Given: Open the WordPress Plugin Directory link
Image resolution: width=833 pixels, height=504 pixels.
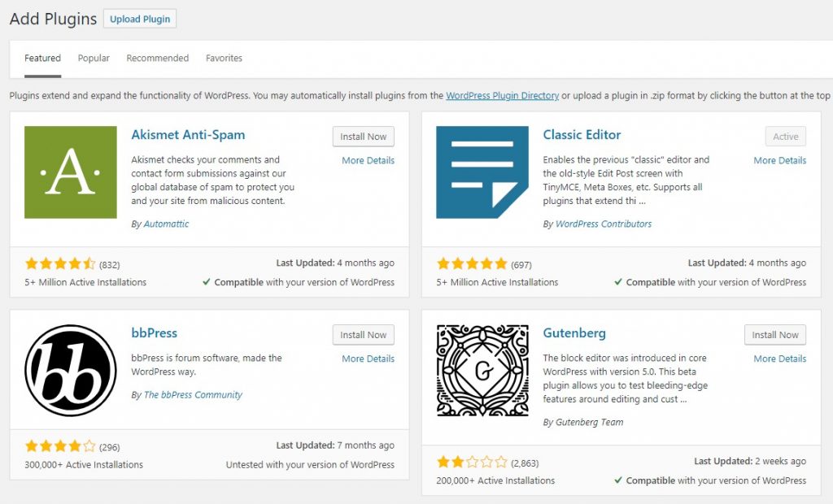Looking at the screenshot, I should pos(502,96).
